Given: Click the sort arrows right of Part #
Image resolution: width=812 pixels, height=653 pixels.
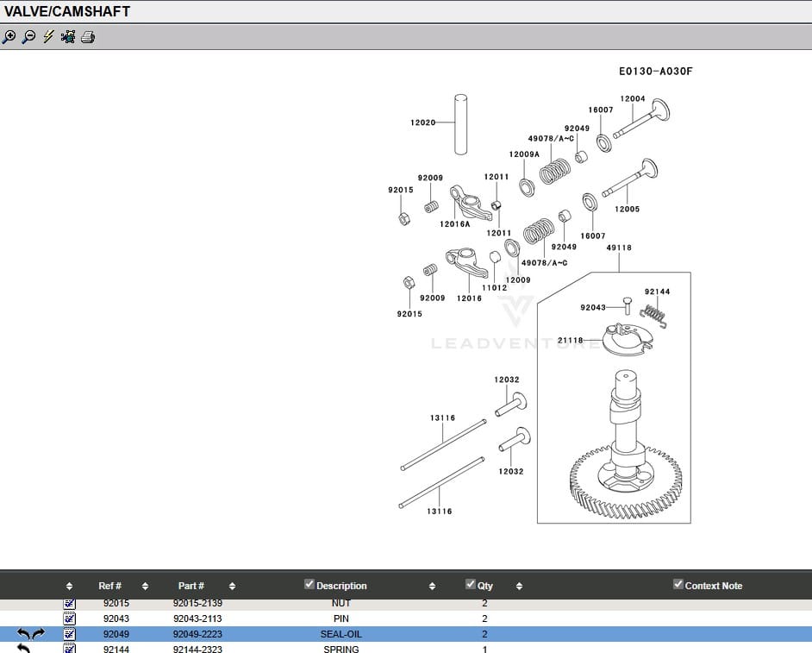Looking at the screenshot, I should click(x=232, y=587).
